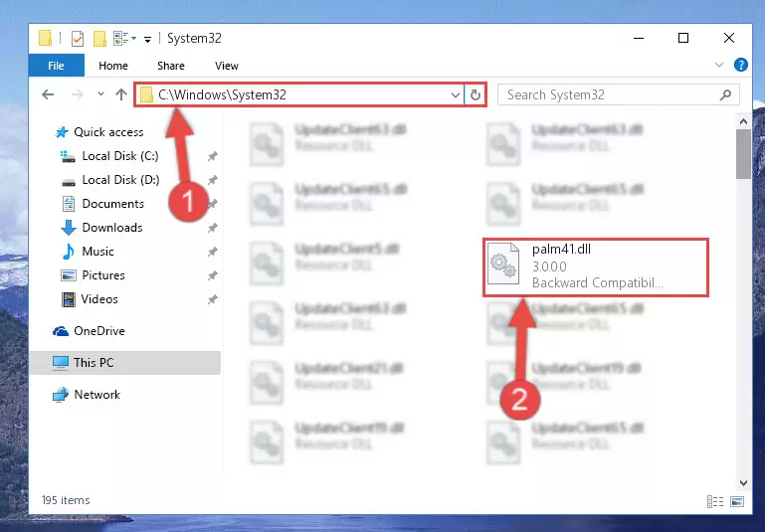Click the search magnifier icon
This screenshot has height=532, width=765.
(725, 94)
